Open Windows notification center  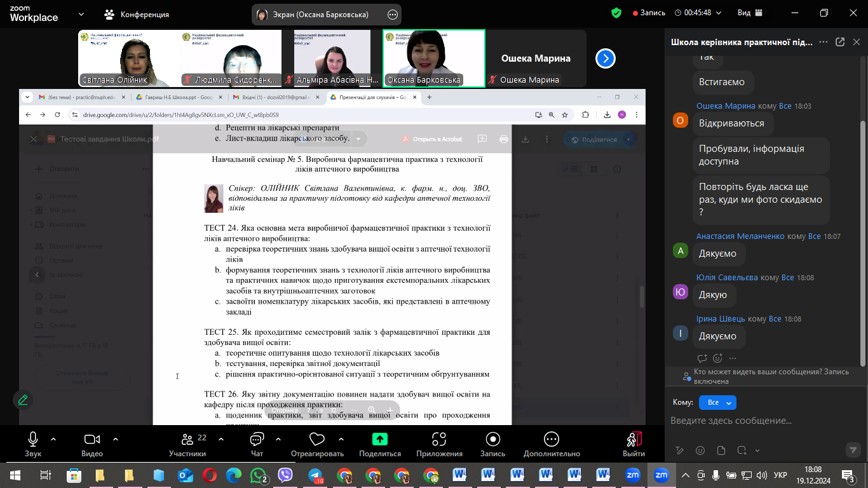pyautogui.click(x=849, y=475)
